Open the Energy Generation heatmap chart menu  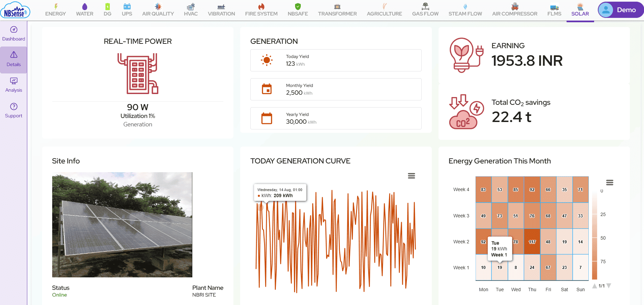(x=610, y=183)
